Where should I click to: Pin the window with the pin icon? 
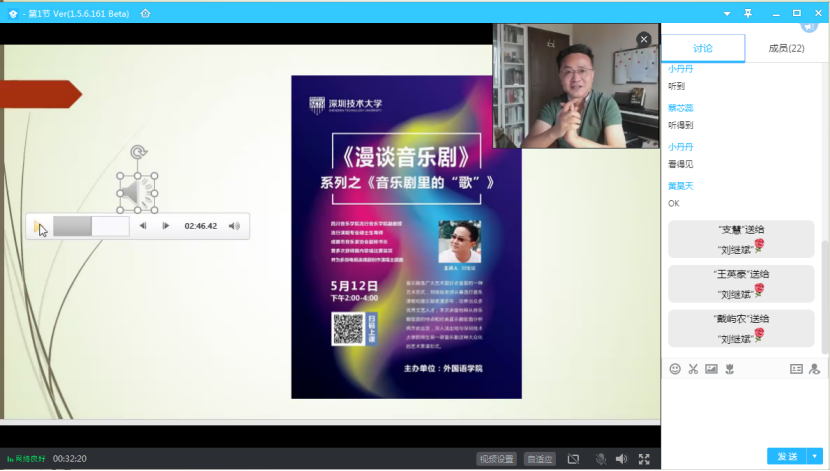click(x=748, y=13)
